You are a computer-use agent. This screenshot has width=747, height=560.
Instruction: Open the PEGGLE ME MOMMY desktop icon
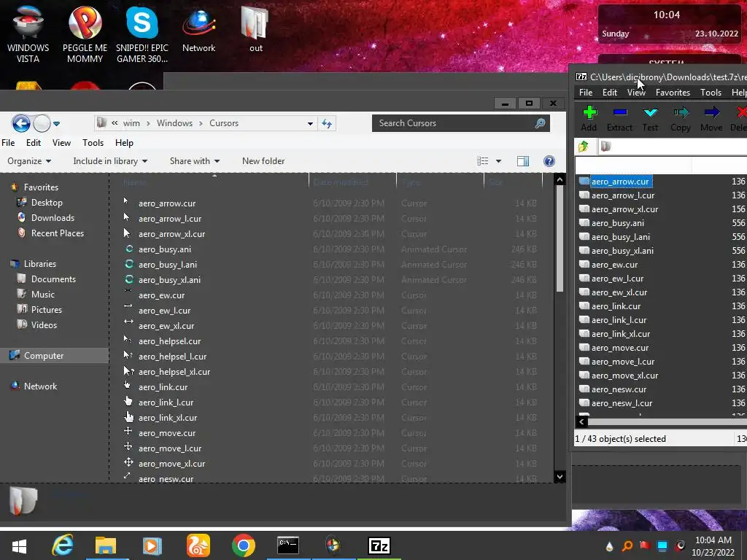[85, 33]
